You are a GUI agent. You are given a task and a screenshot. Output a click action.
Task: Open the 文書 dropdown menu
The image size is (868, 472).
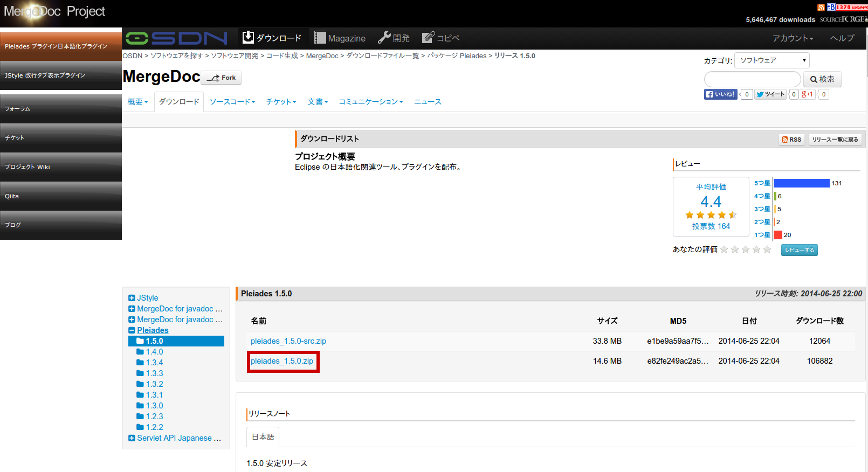[318, 102]
